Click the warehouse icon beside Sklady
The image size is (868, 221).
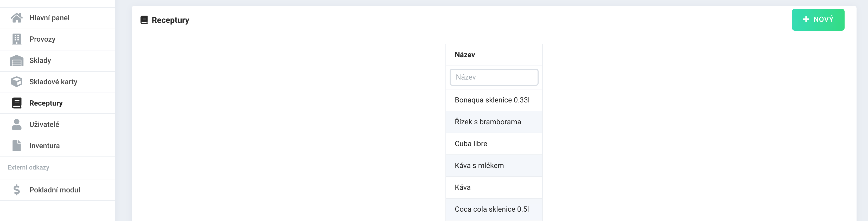(x=16, y=61)
